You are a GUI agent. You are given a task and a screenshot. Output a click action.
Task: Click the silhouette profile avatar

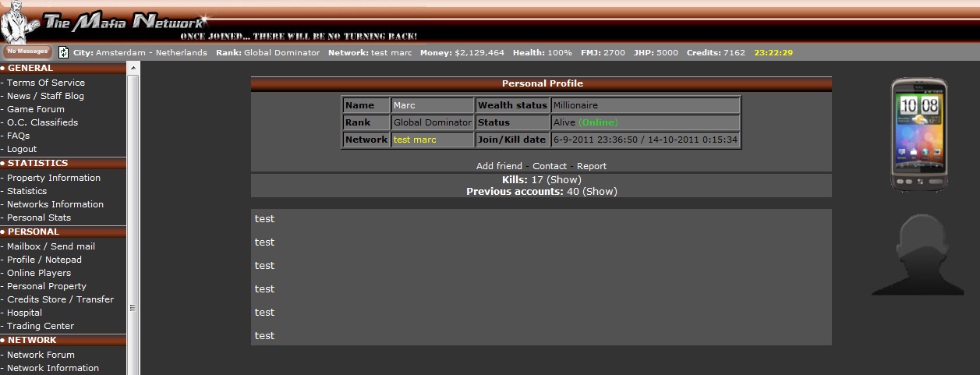point(918,256)
